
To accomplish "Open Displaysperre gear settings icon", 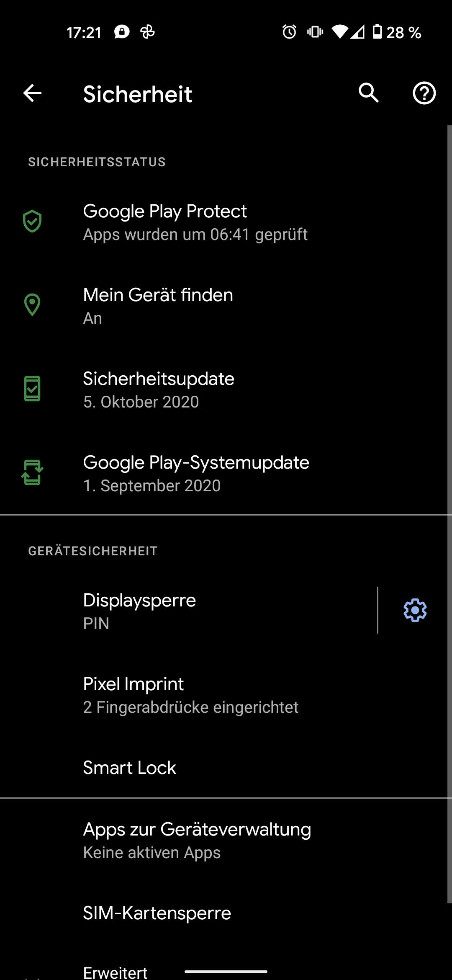I will [x=415, y=610].
